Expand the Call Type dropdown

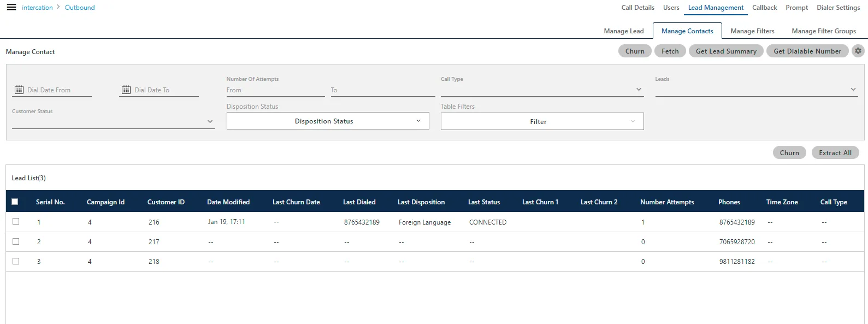coord(542,89)
